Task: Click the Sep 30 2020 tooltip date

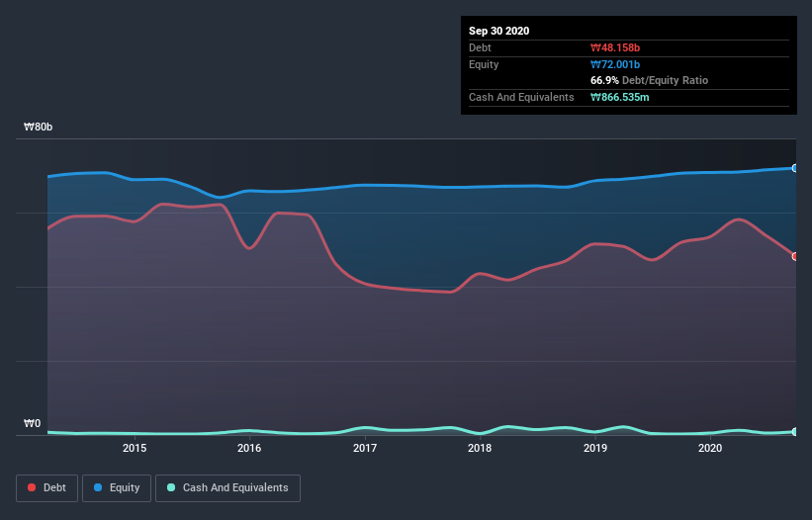Action: coord(499,31)
